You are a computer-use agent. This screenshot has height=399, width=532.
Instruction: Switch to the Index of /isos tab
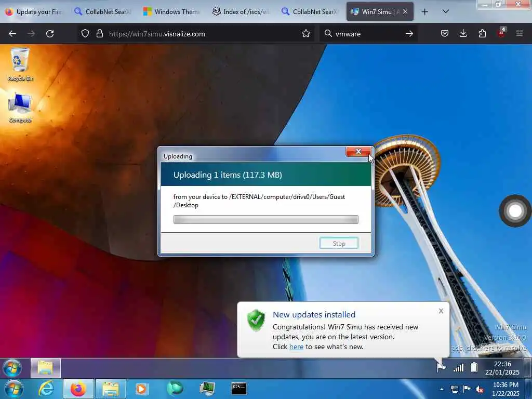coord(242,12)
